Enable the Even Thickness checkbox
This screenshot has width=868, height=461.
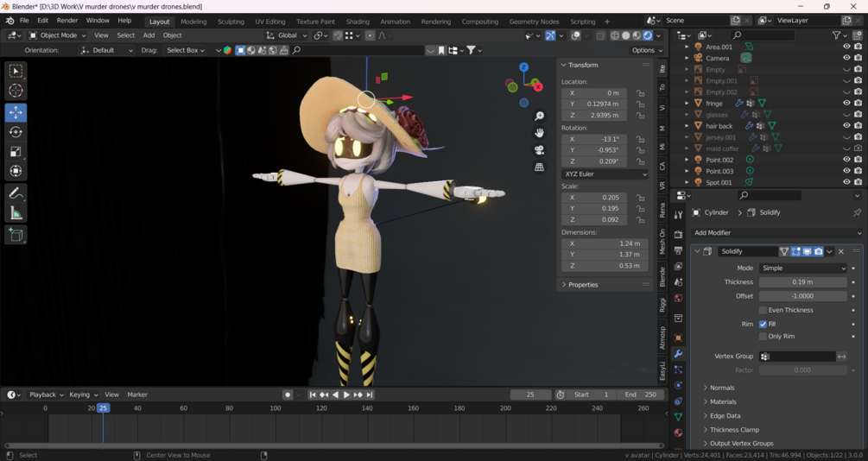coord(763,310)
